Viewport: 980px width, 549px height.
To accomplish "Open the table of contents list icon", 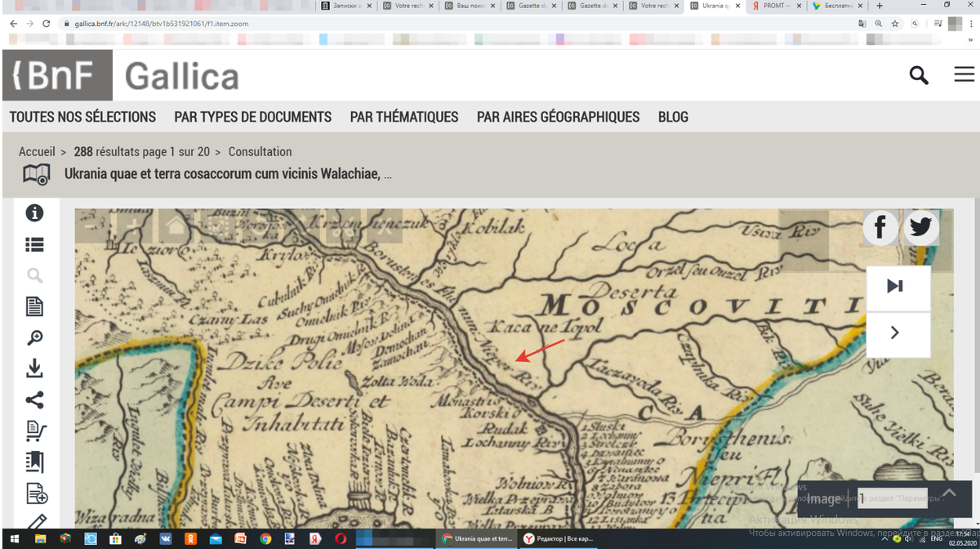I will [x=34, y=244].
